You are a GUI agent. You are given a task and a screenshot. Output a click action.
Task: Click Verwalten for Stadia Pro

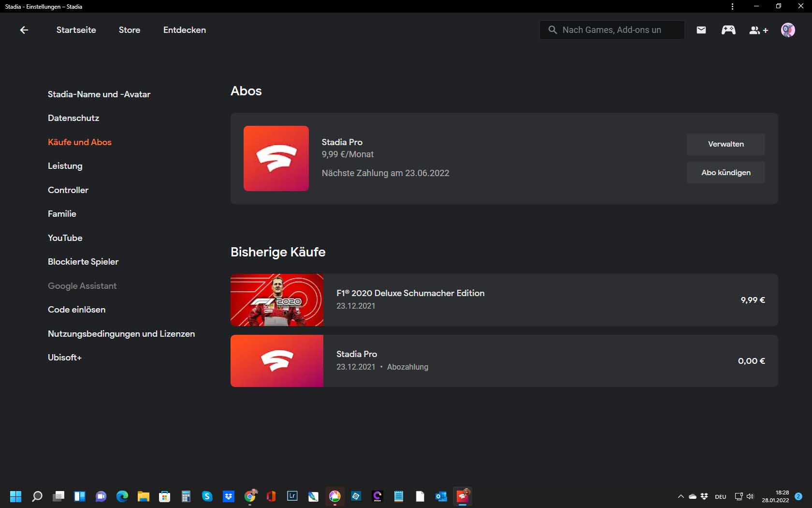click(x=725, y=144)
